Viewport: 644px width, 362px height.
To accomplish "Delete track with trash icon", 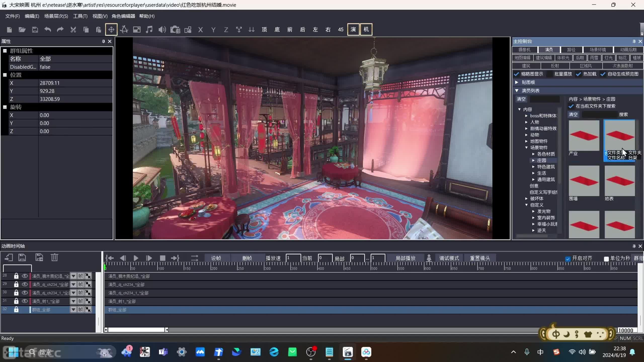I will [54, 257].
